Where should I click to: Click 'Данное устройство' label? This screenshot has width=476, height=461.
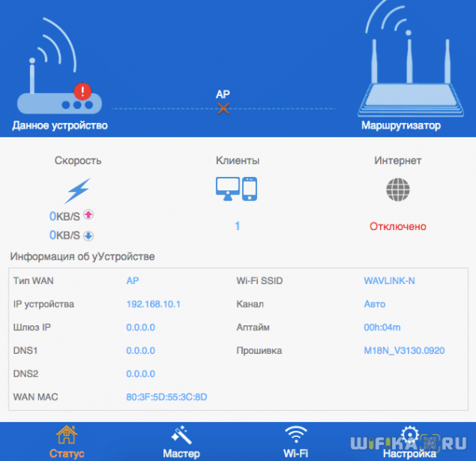[59, 125]
